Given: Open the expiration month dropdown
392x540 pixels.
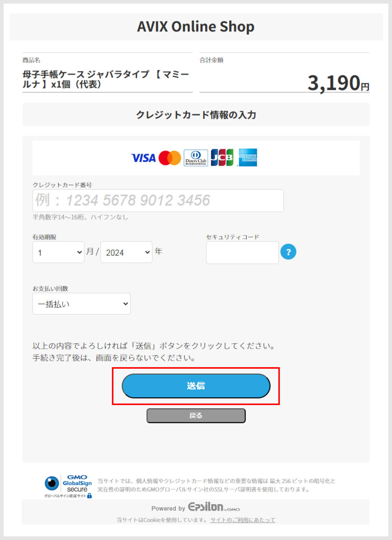Looking at the screenshot, I should (x=59, y=252).
